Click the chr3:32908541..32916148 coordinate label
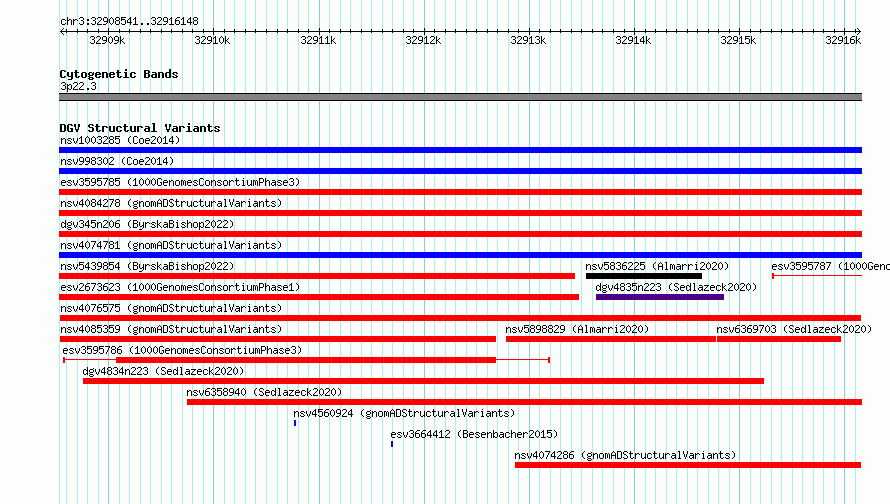This screenshot has width=890, height=504. click(129, 22)
